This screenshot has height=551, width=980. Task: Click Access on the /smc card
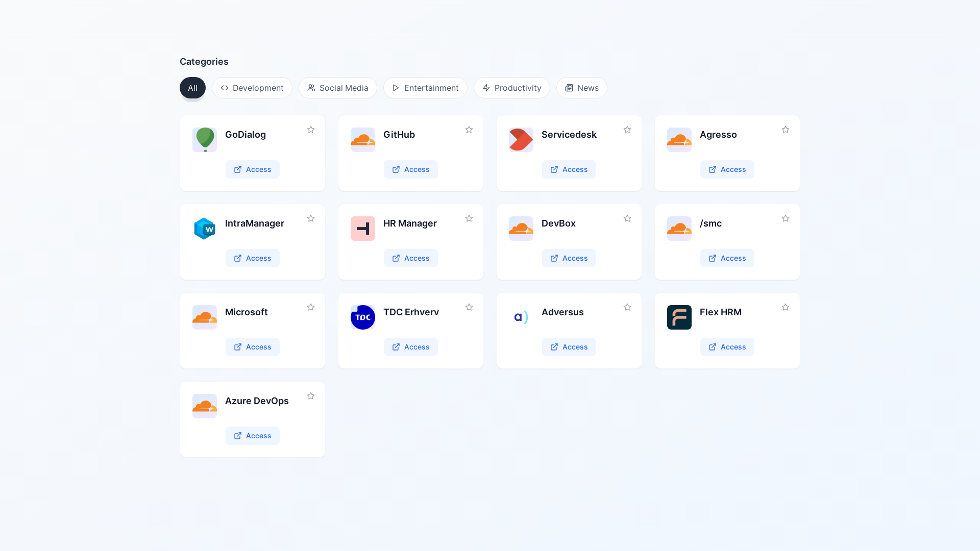click(727, 258)
